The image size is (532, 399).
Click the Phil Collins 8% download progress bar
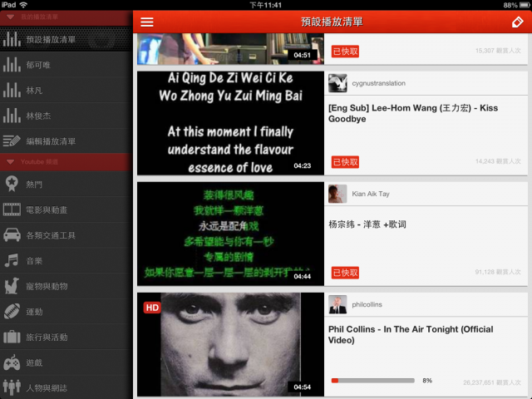click(373, 381)
